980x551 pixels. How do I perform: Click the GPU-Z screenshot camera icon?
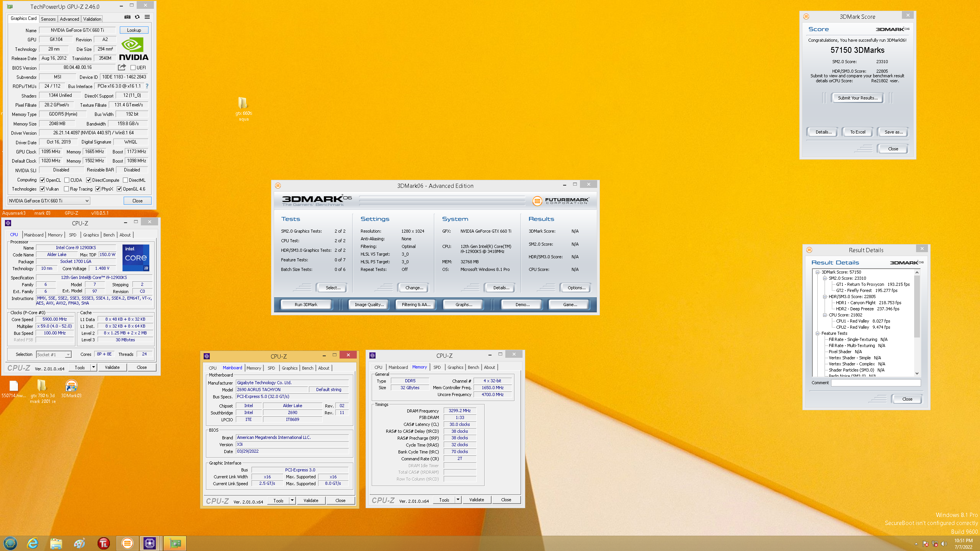127,17
